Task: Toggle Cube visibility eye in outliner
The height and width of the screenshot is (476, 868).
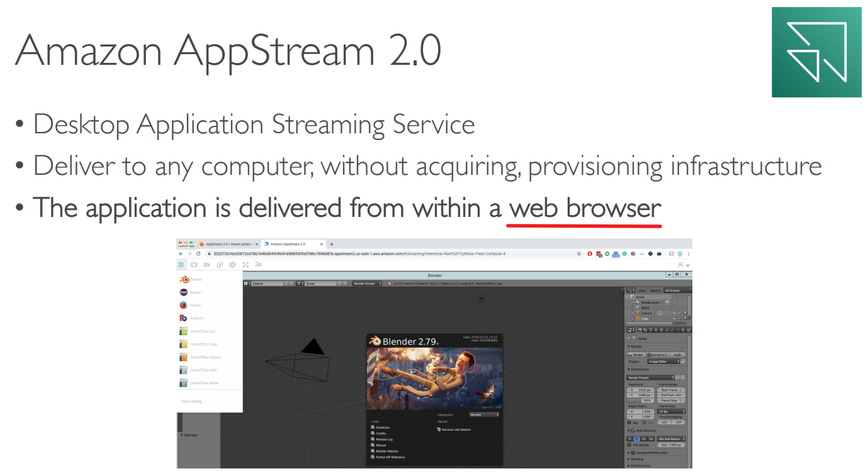Action: coord(674,319)
